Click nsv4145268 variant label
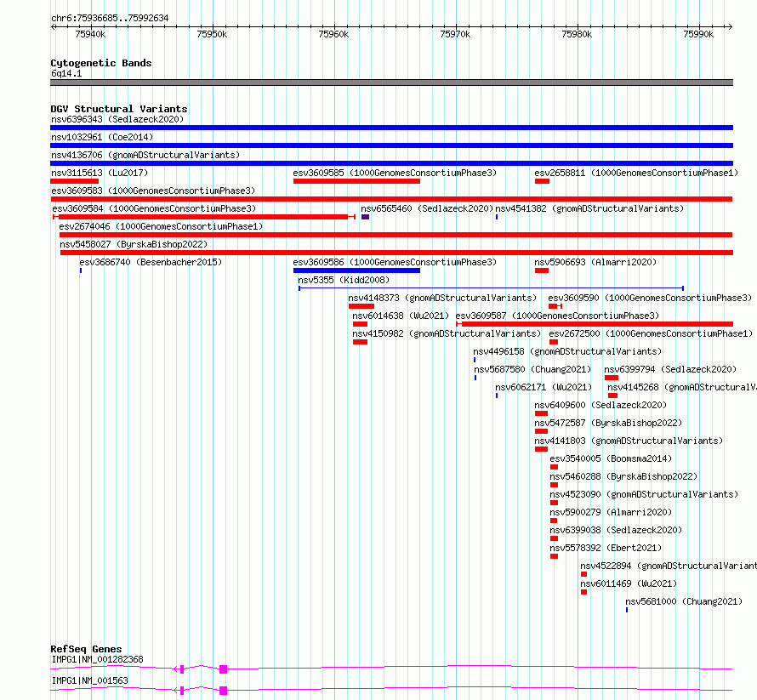757x700 pixels. click(x=681, y=387)
